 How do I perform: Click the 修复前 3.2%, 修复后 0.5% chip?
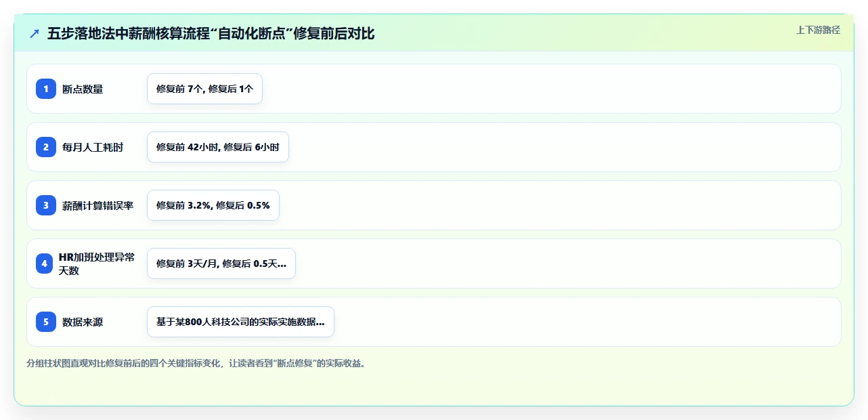[213, 205]
